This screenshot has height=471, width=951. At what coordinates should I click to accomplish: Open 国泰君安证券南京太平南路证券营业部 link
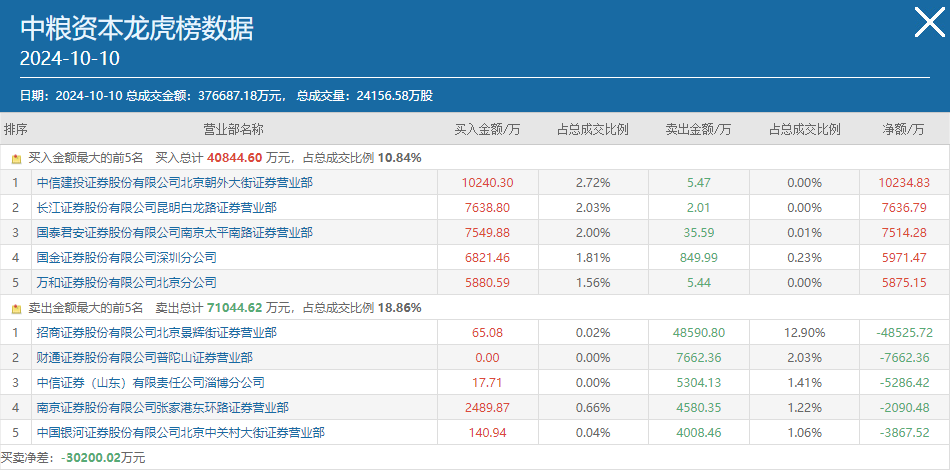pos(175,233)
